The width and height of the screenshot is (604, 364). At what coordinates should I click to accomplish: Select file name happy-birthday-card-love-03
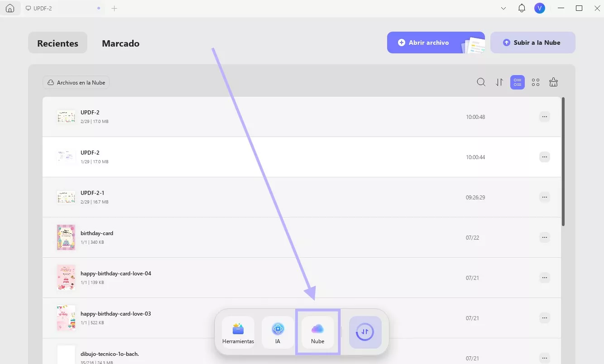(116, 314)
